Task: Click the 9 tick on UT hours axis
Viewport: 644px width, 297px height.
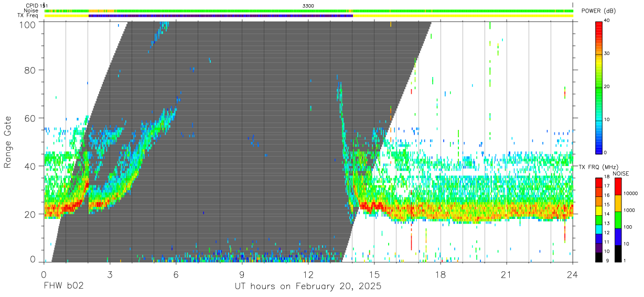Action: pos(242,274)
